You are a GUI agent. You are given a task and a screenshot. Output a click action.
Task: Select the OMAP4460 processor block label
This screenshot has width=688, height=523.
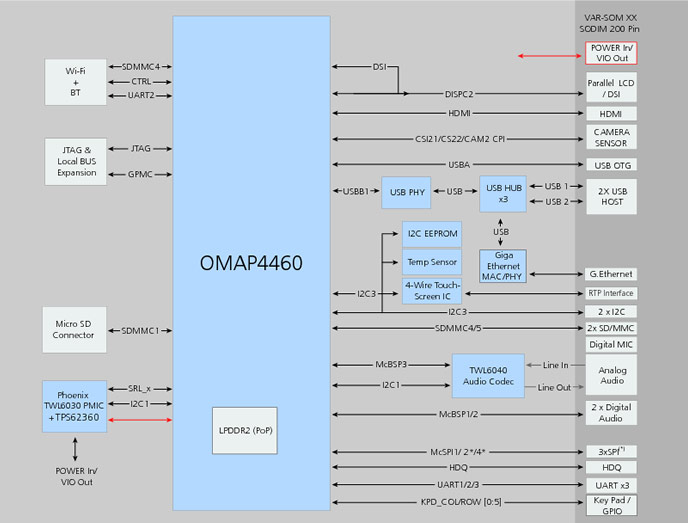click(251, 263)
